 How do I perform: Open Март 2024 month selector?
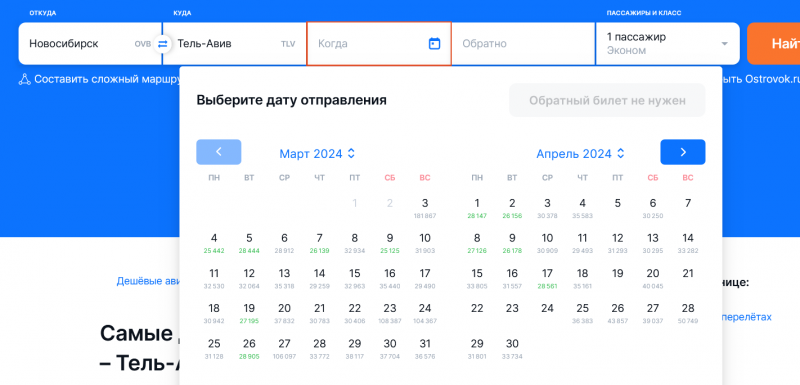[x=317, y=153]
